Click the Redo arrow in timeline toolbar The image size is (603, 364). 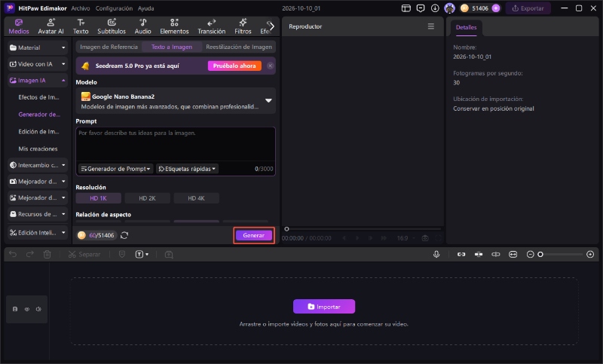(x=29, y=255)
